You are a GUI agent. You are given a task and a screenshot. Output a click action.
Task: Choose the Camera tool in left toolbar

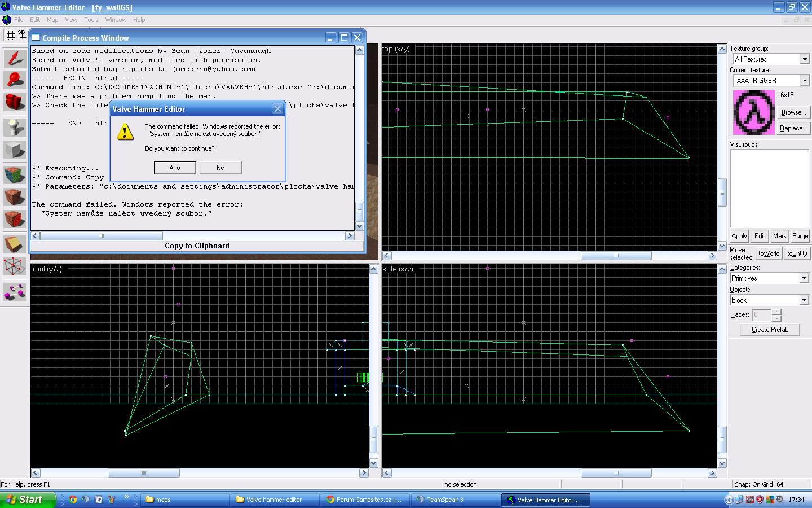pos(15,102)
